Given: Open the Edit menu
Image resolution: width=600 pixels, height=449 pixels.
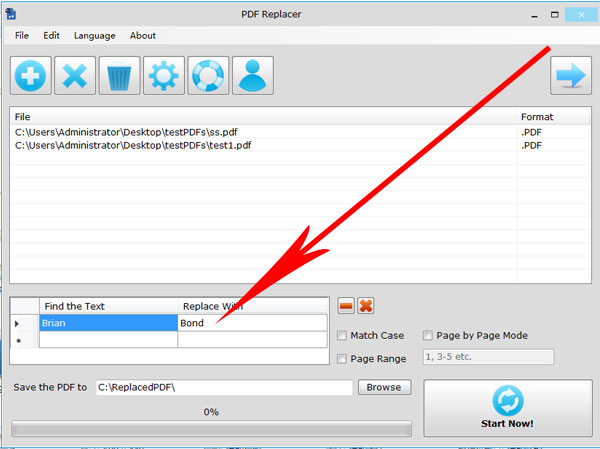Looking at the screenshot, I should 51,36.
